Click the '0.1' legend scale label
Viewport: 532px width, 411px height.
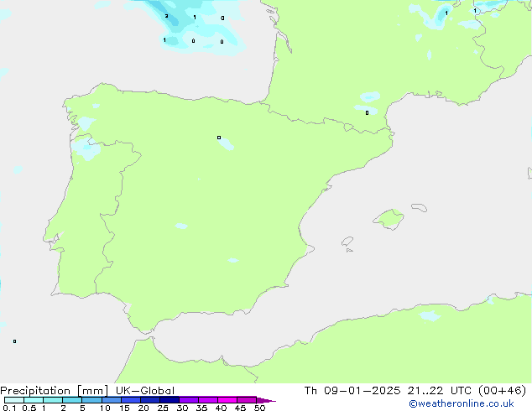point(9,408)
